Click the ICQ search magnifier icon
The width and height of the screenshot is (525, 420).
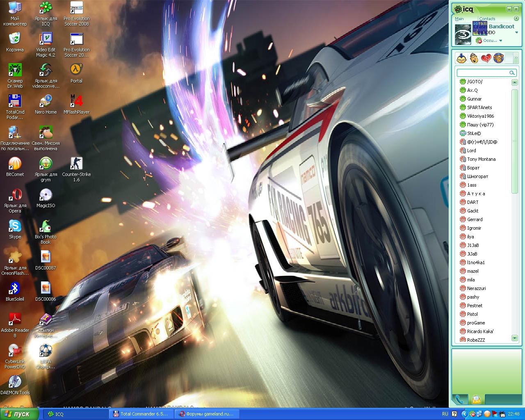[512, 73]
